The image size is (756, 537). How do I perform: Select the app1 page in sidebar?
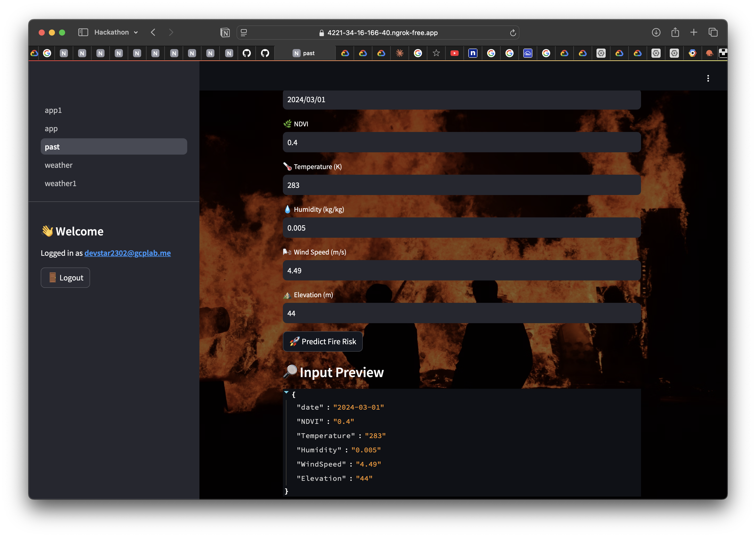click(53, 110)
